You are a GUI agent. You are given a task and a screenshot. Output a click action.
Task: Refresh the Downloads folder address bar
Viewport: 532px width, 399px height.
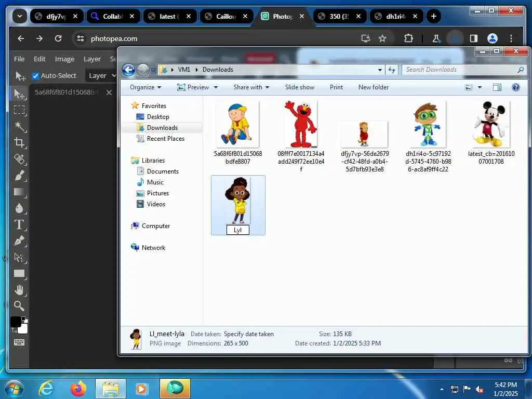point(392,70)
